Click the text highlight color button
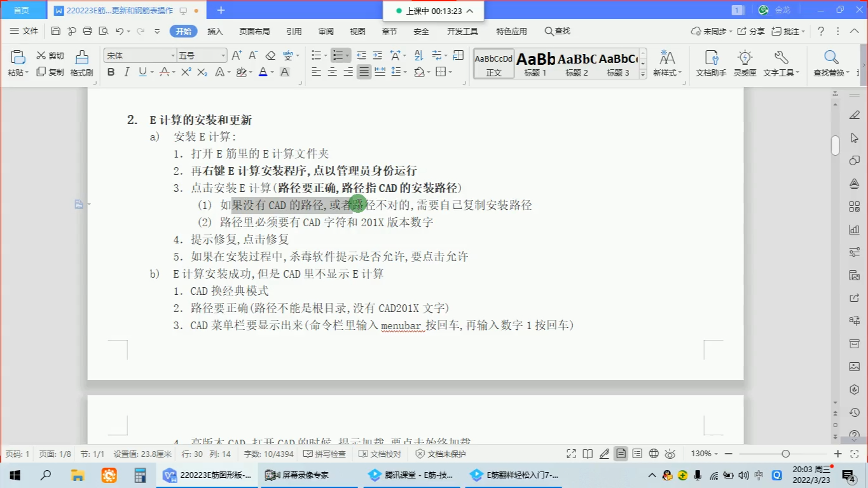The height and width of the screenshot is (488, 868). [241, 72]
